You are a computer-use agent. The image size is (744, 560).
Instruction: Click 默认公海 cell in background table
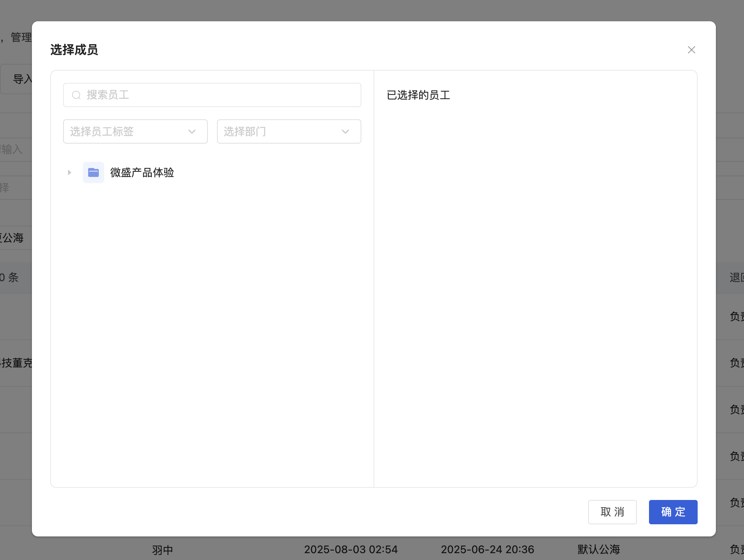(598, 549)
